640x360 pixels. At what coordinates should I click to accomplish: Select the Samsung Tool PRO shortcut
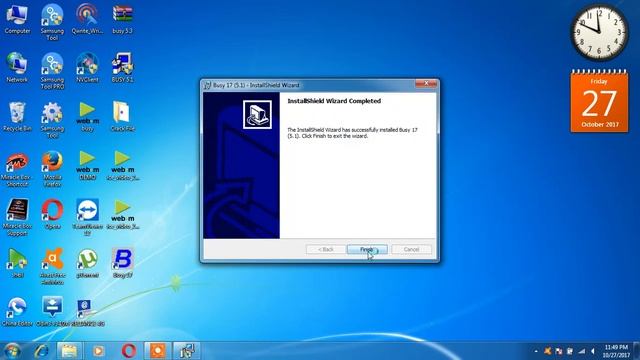point(52,71)
